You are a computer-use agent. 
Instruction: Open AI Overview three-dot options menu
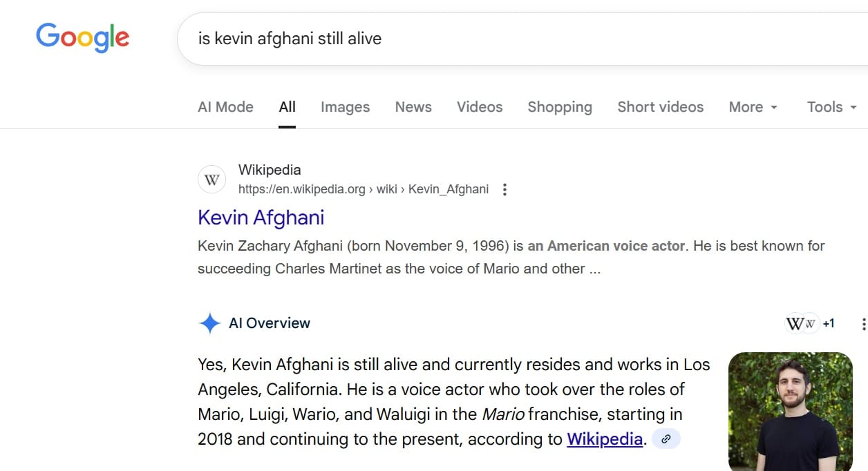[x=863, y=324]
